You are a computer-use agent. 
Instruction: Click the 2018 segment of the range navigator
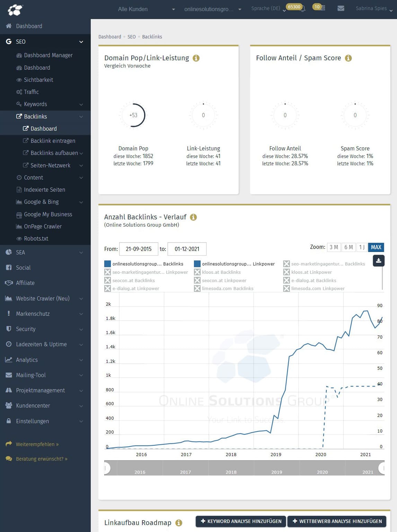(231, 468)
